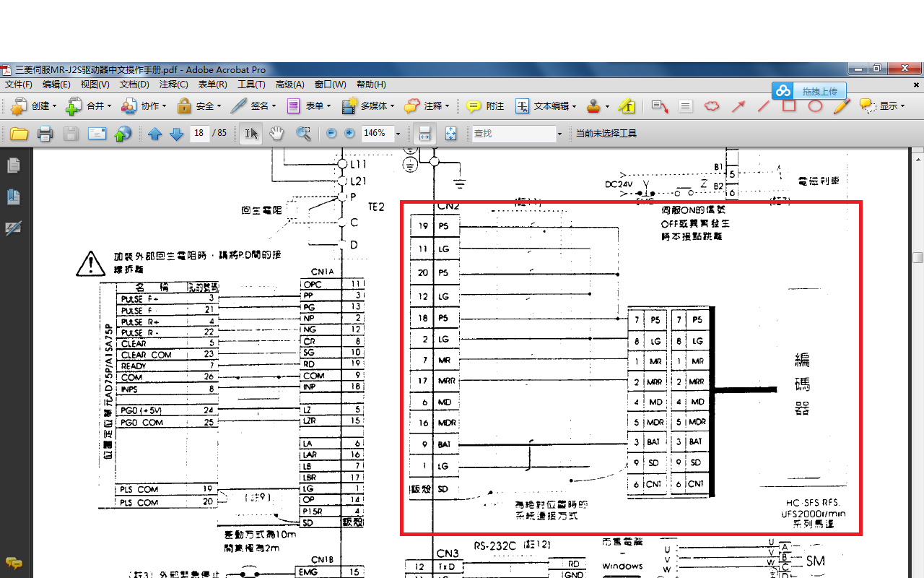Open the 高级(A) menu
924x578 pixels.
pyautogui.click(x=289, y=85)
